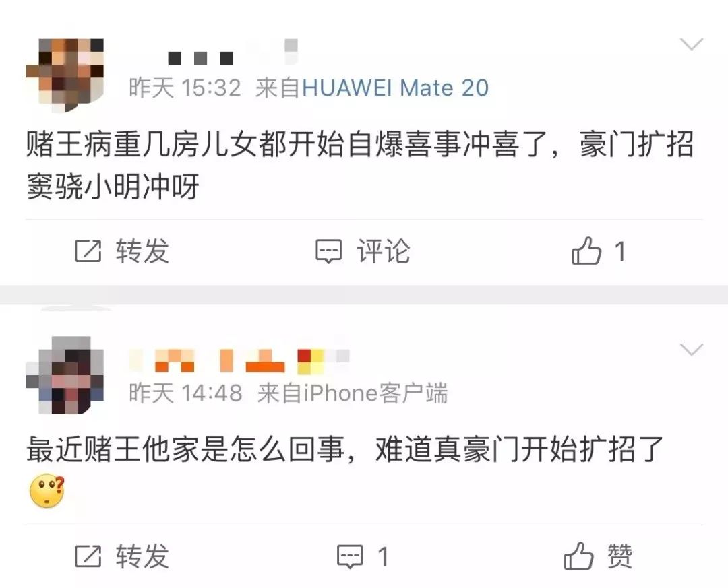Open the first poster's pixelated avatar
Image resolution: width=728 pixels, height=588 pixels.
point(65,75)
